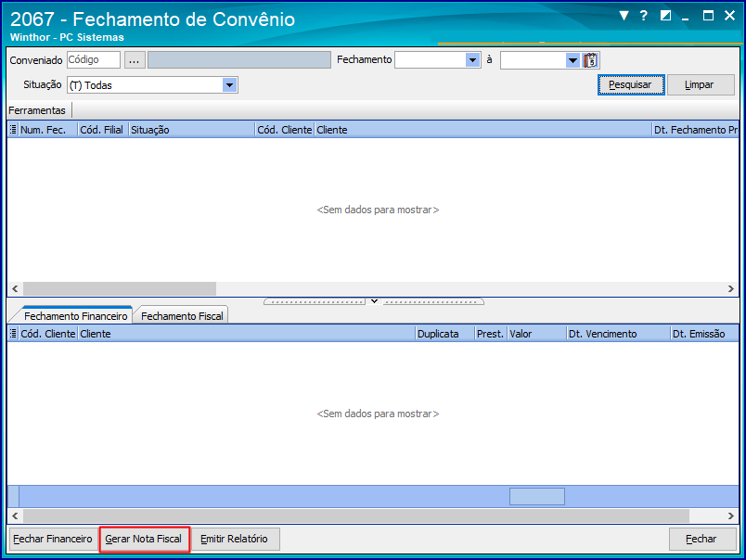The width and height of the screenshot is (746, 560).
Task: Click upper grid horizontal scrollbar thumb
Action: (120, 288)
